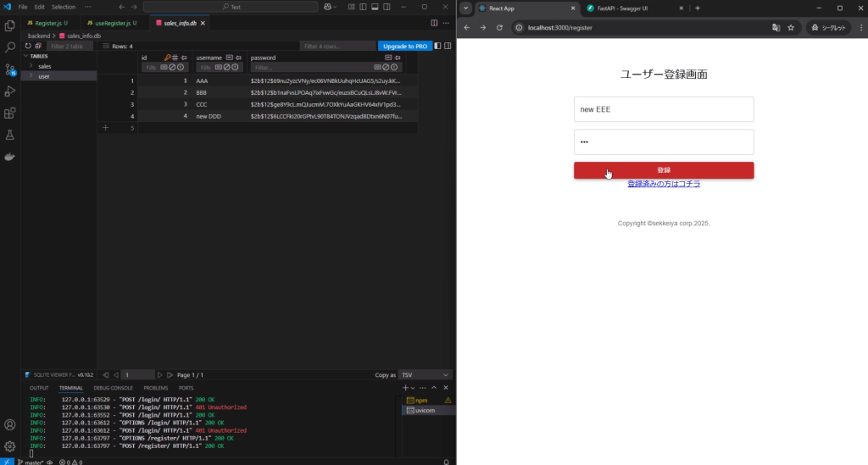The height and width of the screenshot is (465, 868).
Task: Pin the username column
Action: (239, 58)
